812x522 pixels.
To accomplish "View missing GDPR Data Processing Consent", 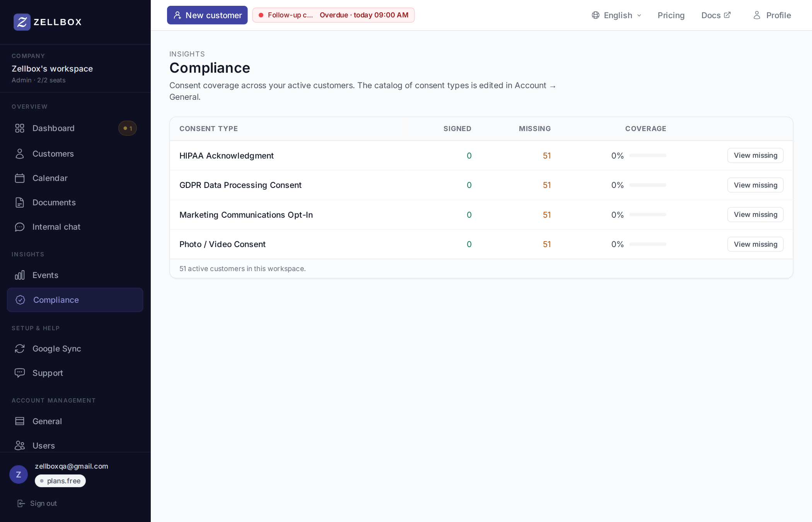I will tap(755, 185).
